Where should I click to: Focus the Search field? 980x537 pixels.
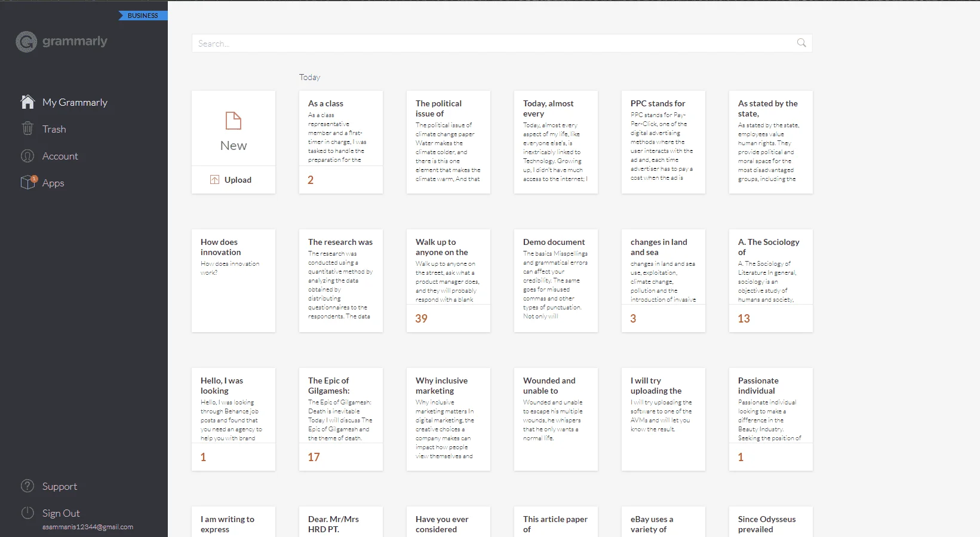502,43
